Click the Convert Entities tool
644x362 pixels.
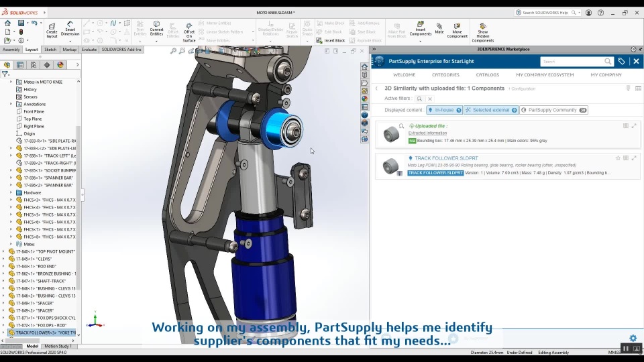coord(156,29)
